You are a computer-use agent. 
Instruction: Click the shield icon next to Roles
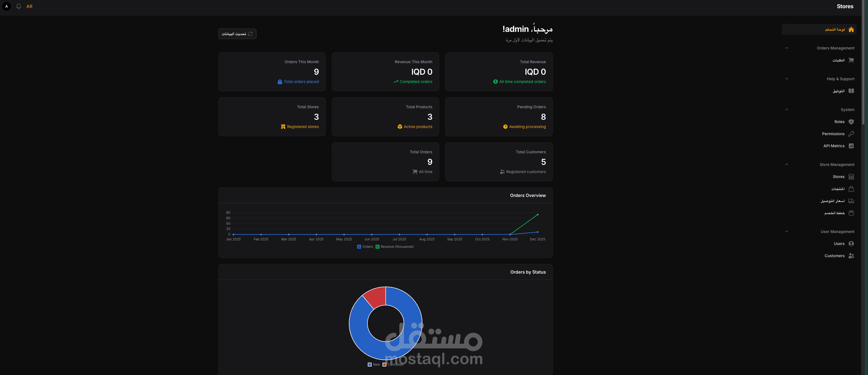pos(851,122)
